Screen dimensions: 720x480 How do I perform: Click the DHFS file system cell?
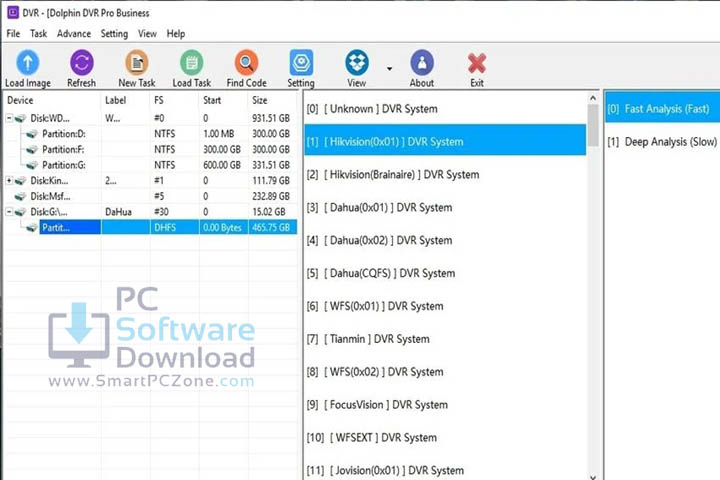[x=174, y=227]
